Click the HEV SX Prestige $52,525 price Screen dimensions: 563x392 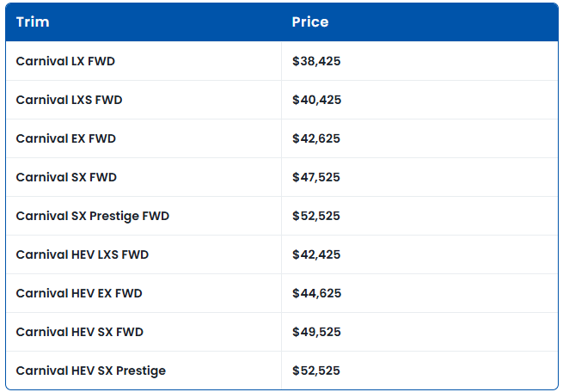pyautogui.click(x=316, y=371)
